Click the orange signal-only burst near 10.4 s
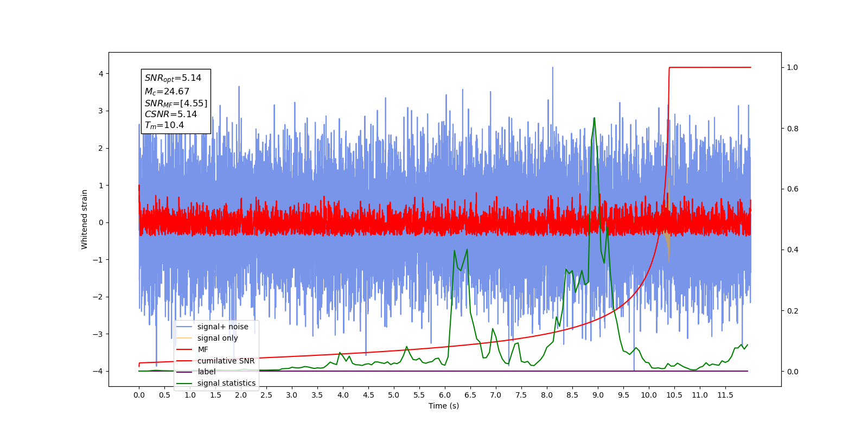The image size is (868, 434). (668, 220)
